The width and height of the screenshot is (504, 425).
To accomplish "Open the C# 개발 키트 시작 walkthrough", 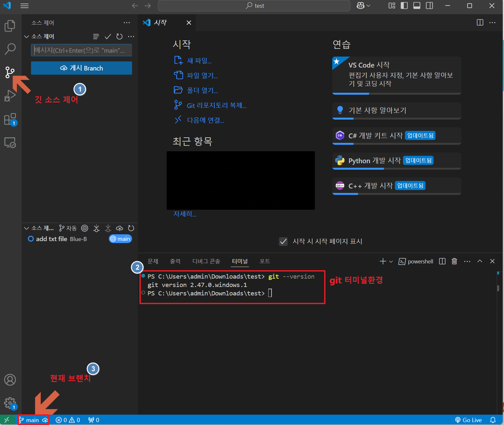I will [397, 136].
